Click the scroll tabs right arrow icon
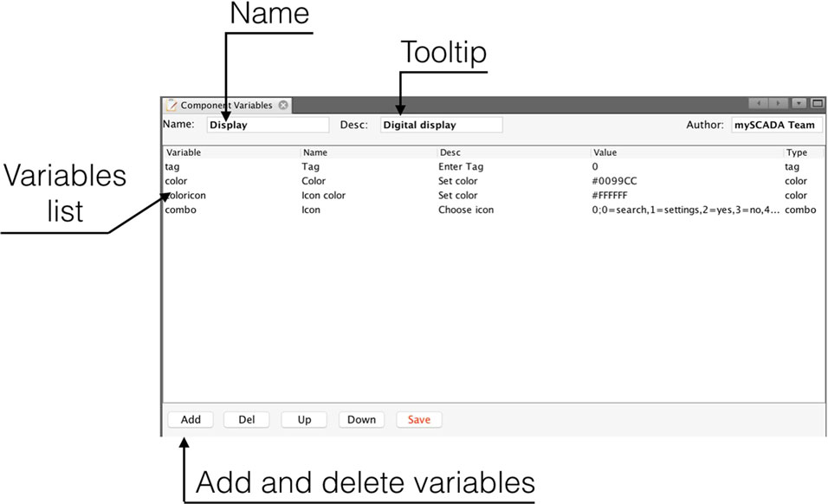Screen dimensions: 828x504 click(x=778, y=103)
